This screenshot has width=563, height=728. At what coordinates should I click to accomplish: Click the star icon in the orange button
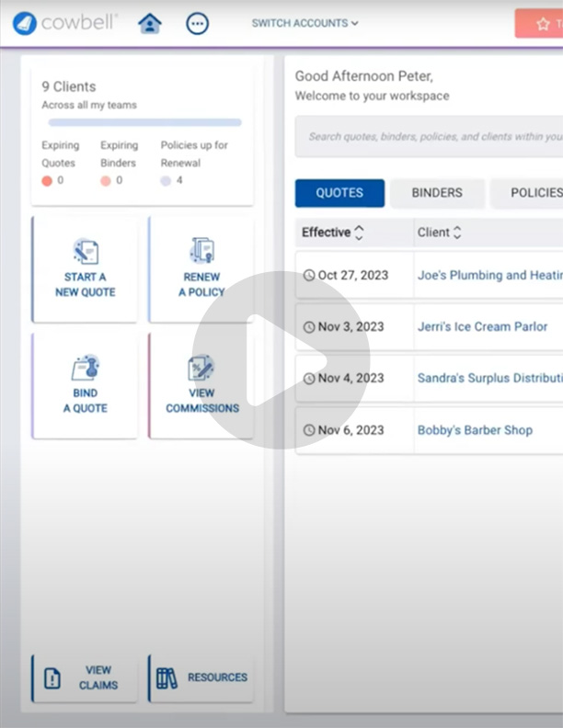543,24
